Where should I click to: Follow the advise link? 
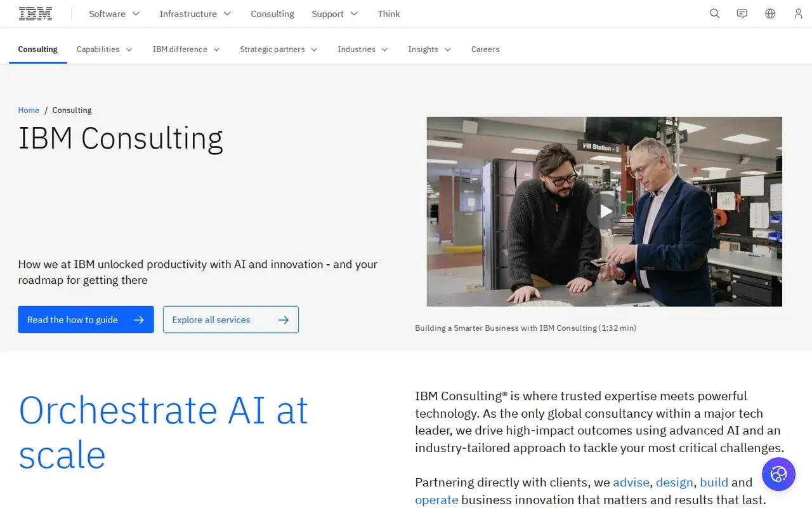tap(631, 482)
